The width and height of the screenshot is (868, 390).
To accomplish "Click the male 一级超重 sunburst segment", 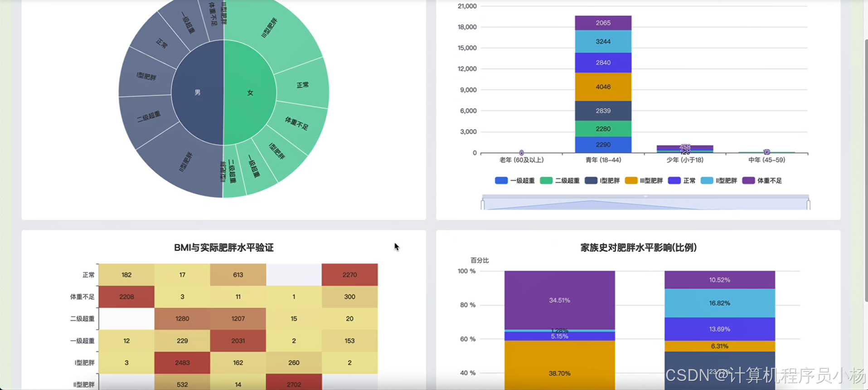I will point(187,24).
